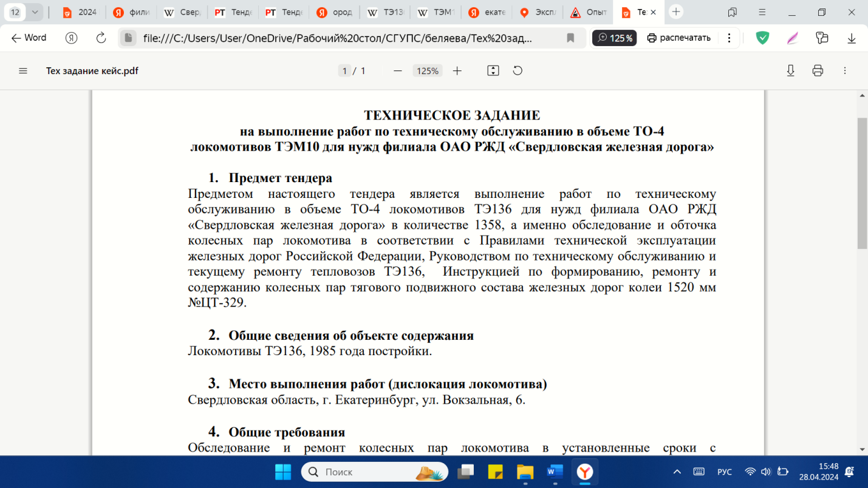Viewport: 868px width, 488px height.
Task: Switch the РУС input language
Action: point(724,472)
